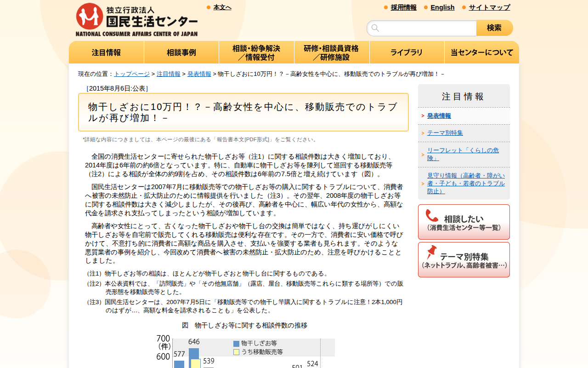Click the magnifier icon in search box

point(375,28)
